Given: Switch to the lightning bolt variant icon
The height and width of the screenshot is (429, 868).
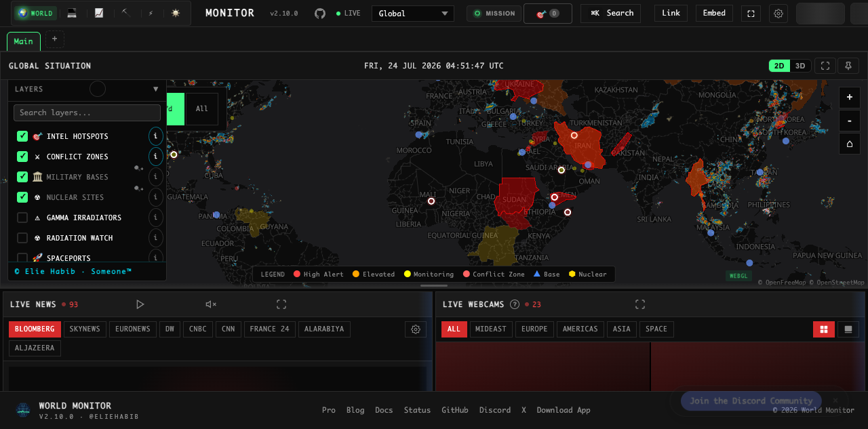Looking at the screenshot, I should pos(151,13).
